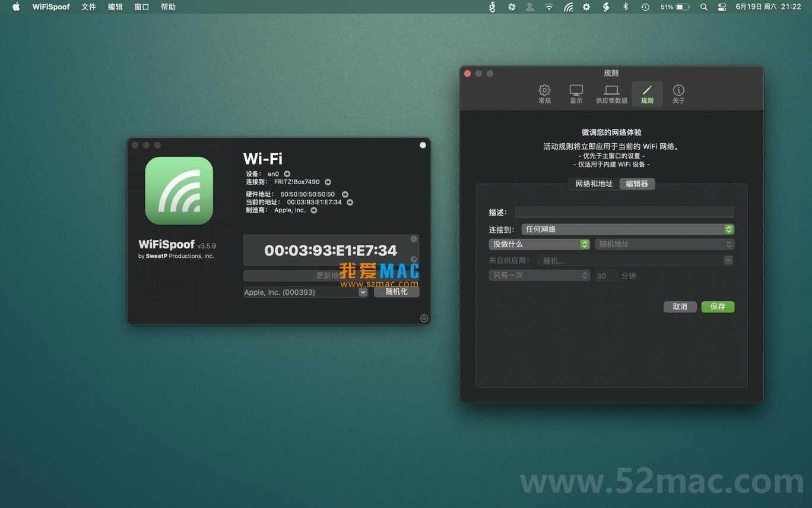
Task: Click the arrow icon beside FRITZ!Box7490
Action: [328, 182]
